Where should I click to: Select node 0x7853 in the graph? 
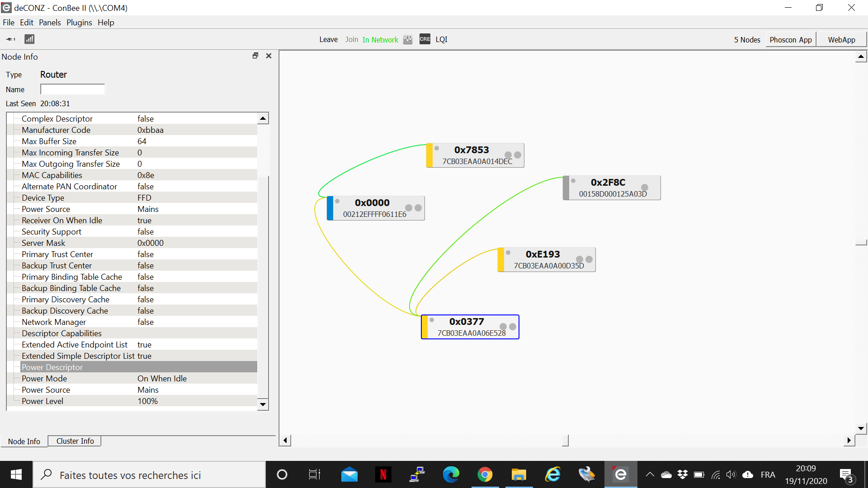(x=475, y=155)
